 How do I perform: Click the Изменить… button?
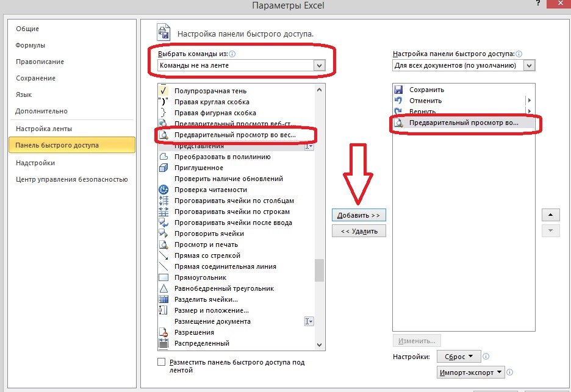pos(417,341)
